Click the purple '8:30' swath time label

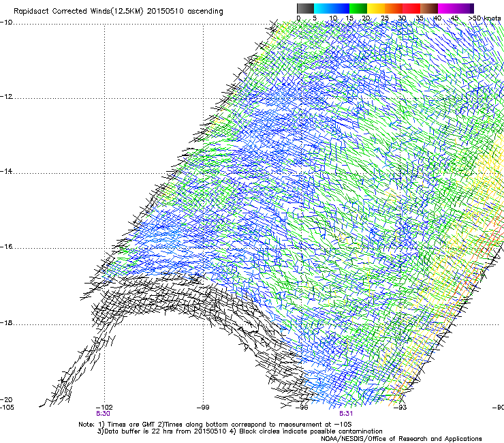pyautogui.click(x=103, y=414)
